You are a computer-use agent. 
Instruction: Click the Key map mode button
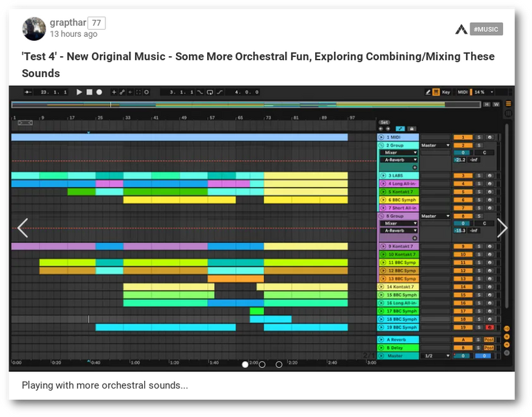446,92
